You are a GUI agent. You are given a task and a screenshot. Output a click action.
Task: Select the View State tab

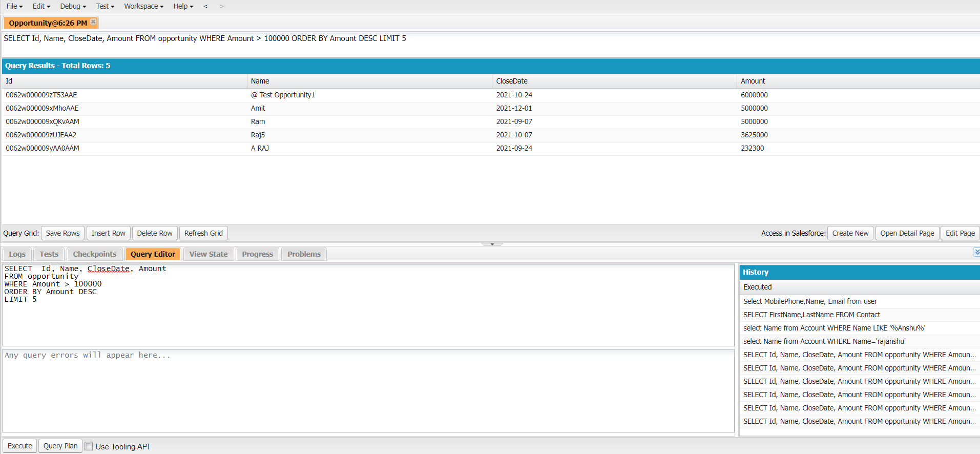(x=208, y=254)
